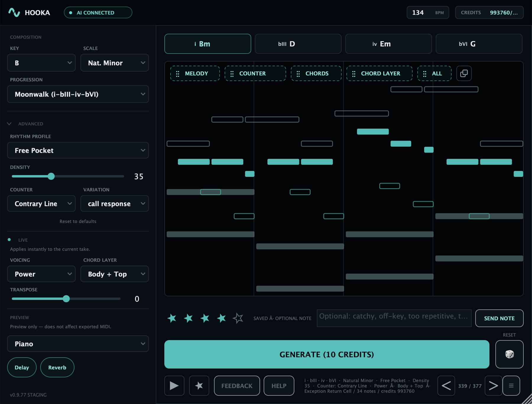The image size is (532, 404).
Task: Click the copy clips icon beside ALL
Action: (464, 73)
